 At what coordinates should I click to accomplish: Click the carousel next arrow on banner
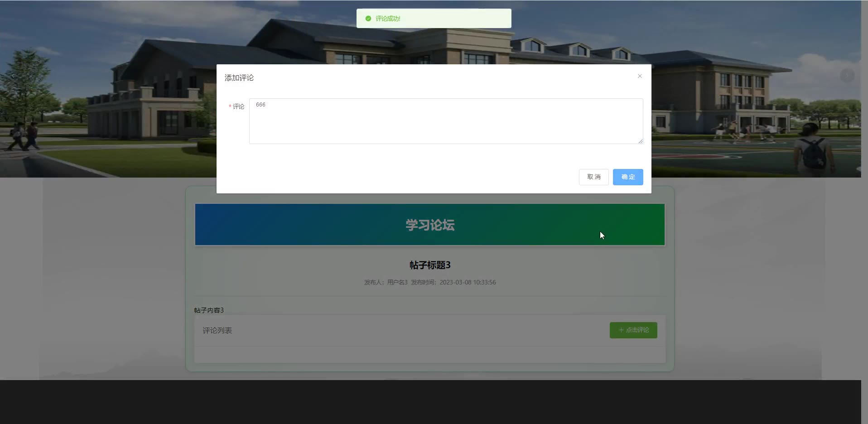pos(847,75)
